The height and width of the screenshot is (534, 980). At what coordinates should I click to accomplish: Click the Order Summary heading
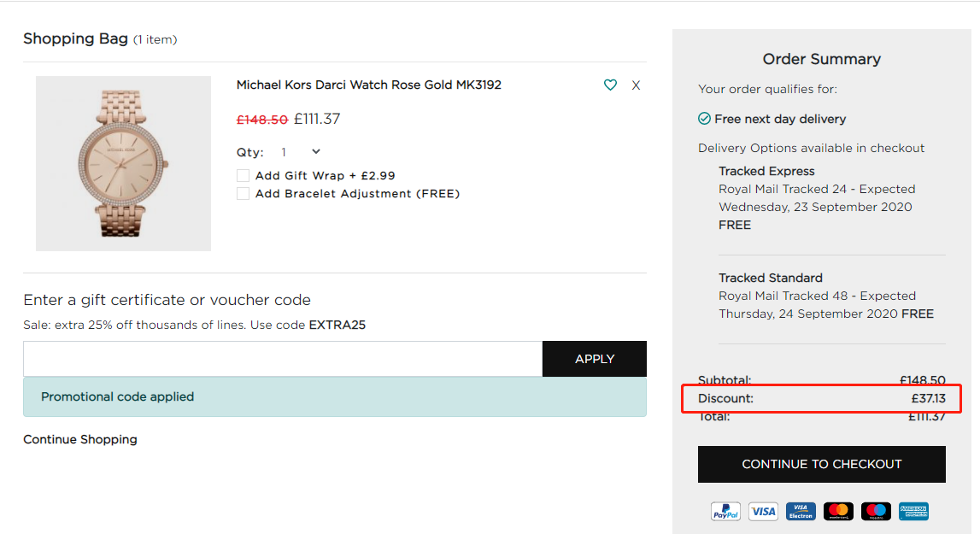[x=821, y=60]
